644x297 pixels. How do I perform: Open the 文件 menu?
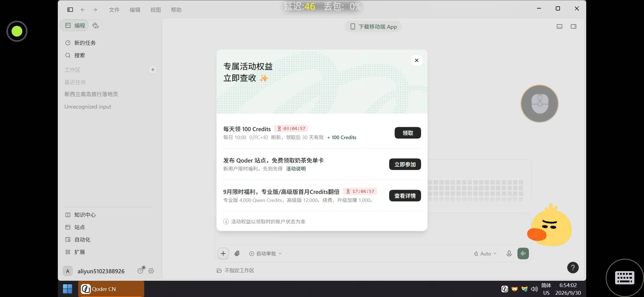pyautogui.click(x=114, y=10)
